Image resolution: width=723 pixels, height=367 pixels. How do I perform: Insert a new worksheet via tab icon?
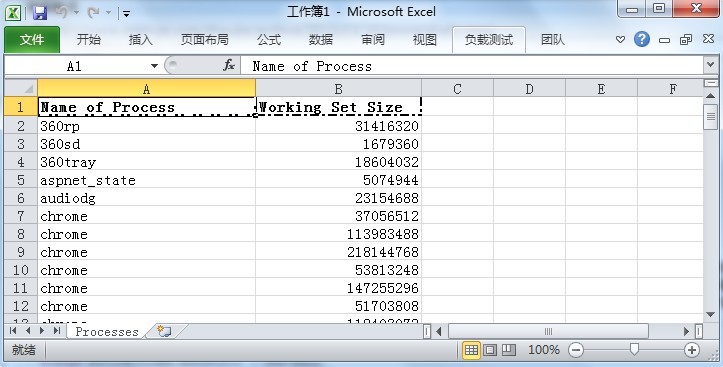point(164,331)
